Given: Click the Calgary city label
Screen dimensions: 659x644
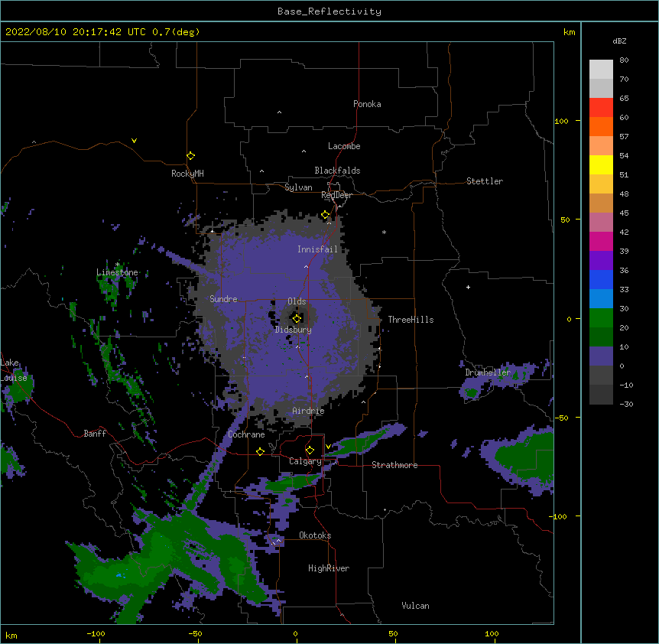Looking at the screenshot, I should pos(305,461).
